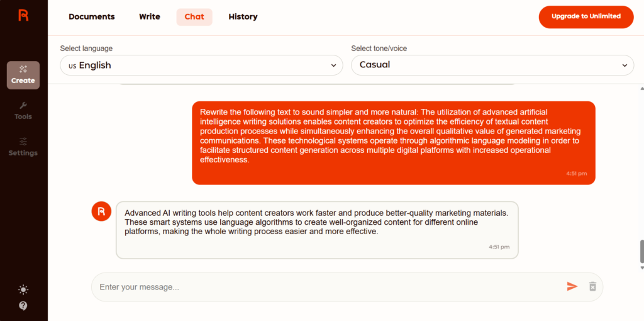Send the message with the arrow icon
The width and height of the screenshot is (644, 321).
[572, 286]
